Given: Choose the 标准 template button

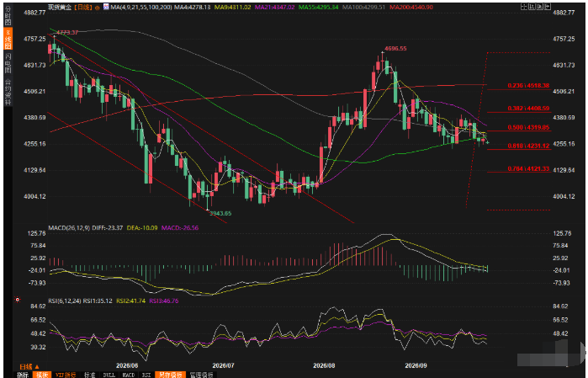Looking at the screenshot, I should [90, 375].
